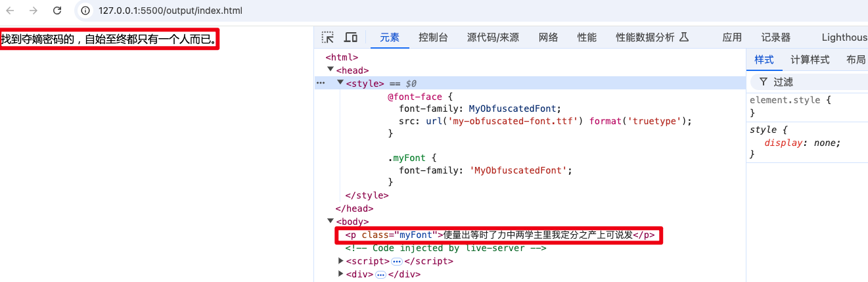Collapse the style element node
The height and width of the screenshot is (282, 868).
(x=340, y=83)
